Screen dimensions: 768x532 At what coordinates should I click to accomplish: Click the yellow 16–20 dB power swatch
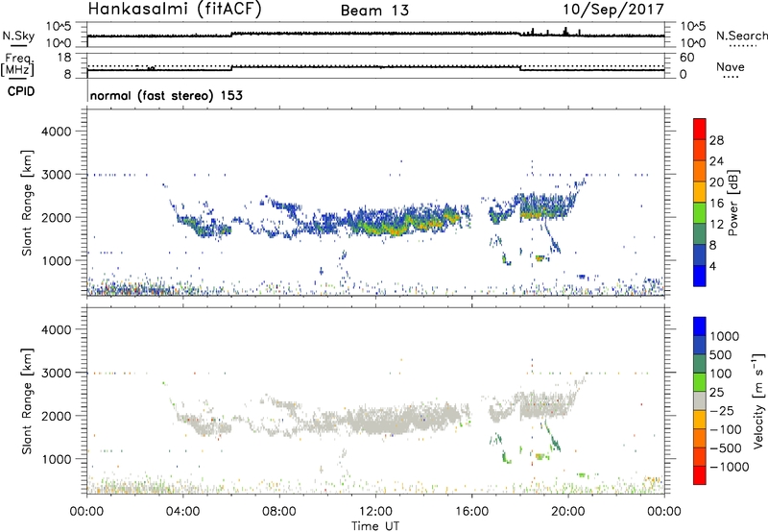click(x=700, y=192)
